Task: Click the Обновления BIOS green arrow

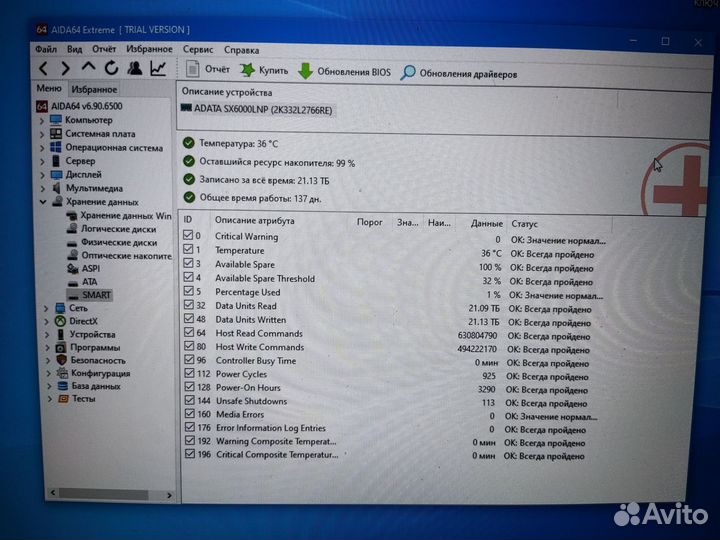Action: (x=305, y=71)
